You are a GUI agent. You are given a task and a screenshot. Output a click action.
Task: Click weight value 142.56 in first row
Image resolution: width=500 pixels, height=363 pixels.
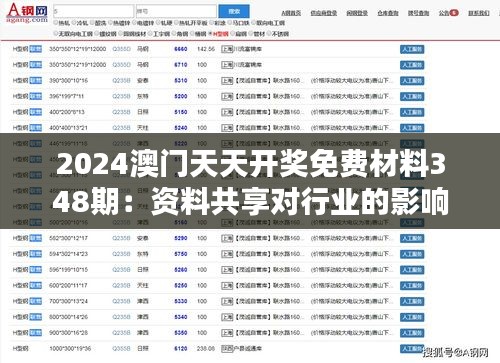(x=206, y=49)
